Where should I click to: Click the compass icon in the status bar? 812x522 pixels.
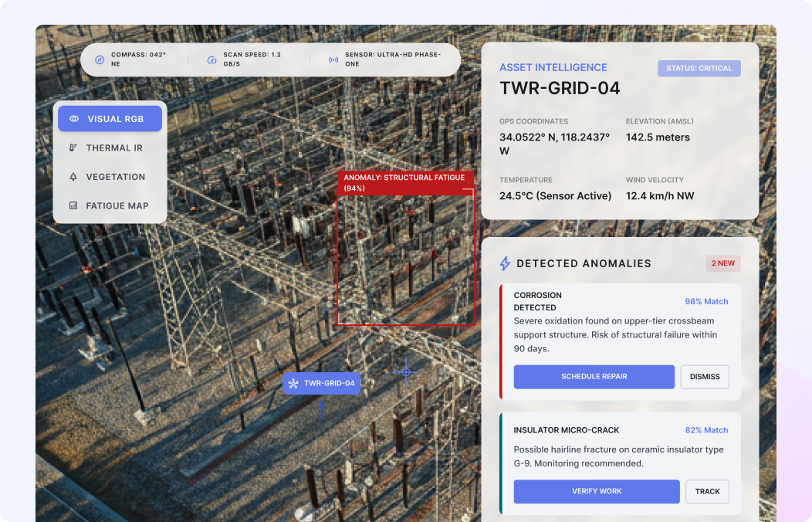100,59
